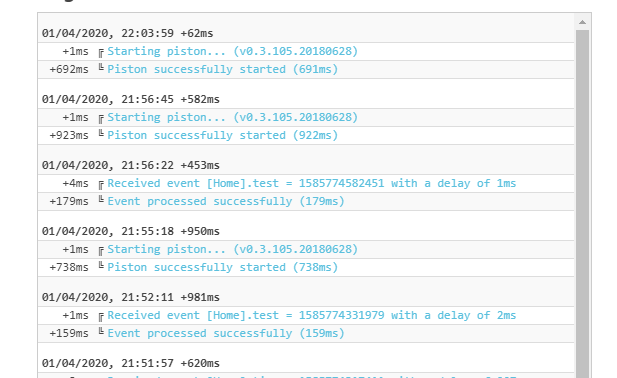Click the opening bracket icon before 21:55:18 Starting piston
Viewport: 617px width, 378px height.
point(101,251)
